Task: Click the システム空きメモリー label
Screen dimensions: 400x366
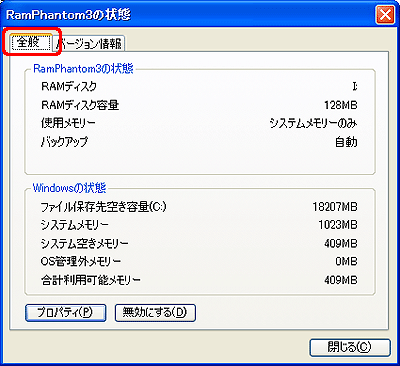Action: (84, 244)
